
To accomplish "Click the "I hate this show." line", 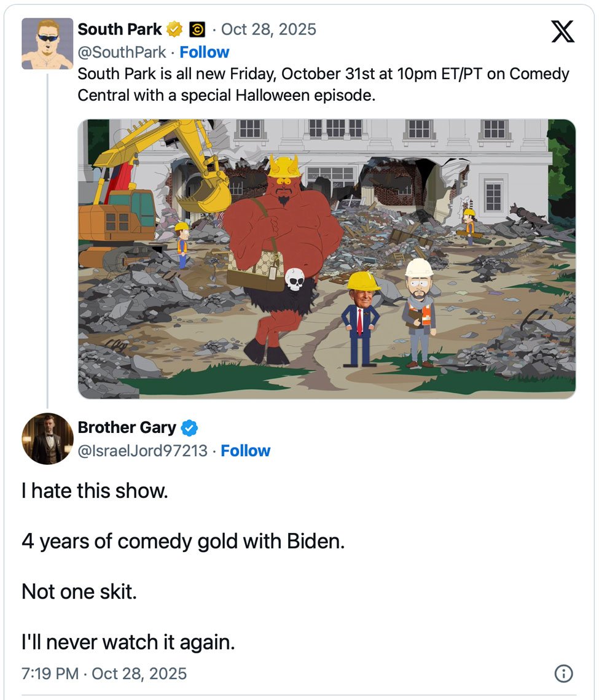I will pyautogui.click(x=95, y=491).
